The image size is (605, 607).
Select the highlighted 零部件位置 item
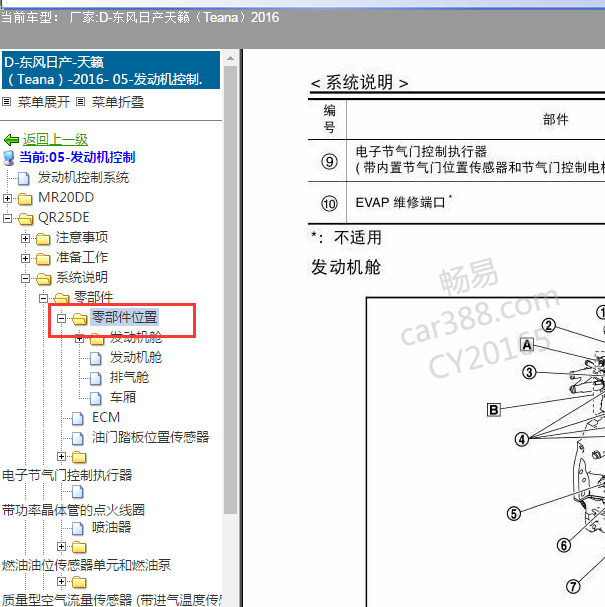click(x=125, y=317)
